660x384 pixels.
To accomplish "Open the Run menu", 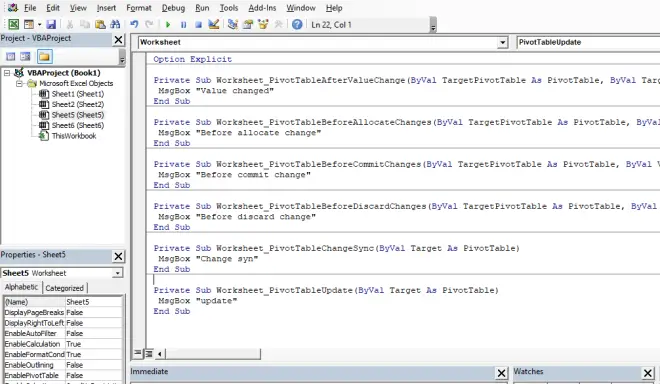I will pyautogui.click(x=202, y=8).
